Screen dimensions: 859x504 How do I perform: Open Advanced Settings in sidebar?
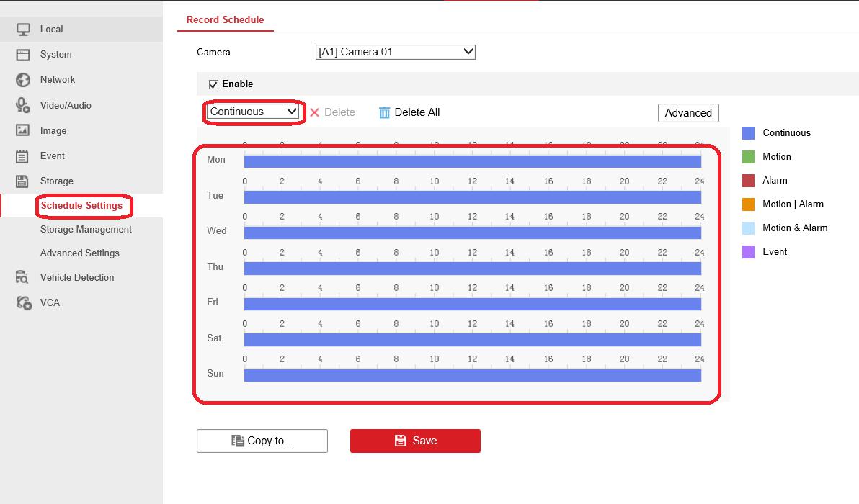79,253
